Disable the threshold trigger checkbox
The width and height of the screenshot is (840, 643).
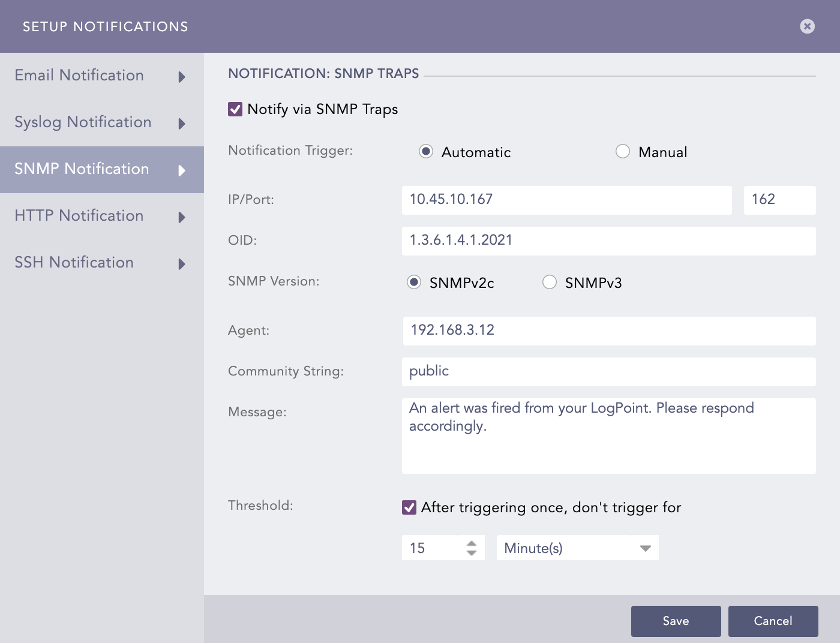409,507
